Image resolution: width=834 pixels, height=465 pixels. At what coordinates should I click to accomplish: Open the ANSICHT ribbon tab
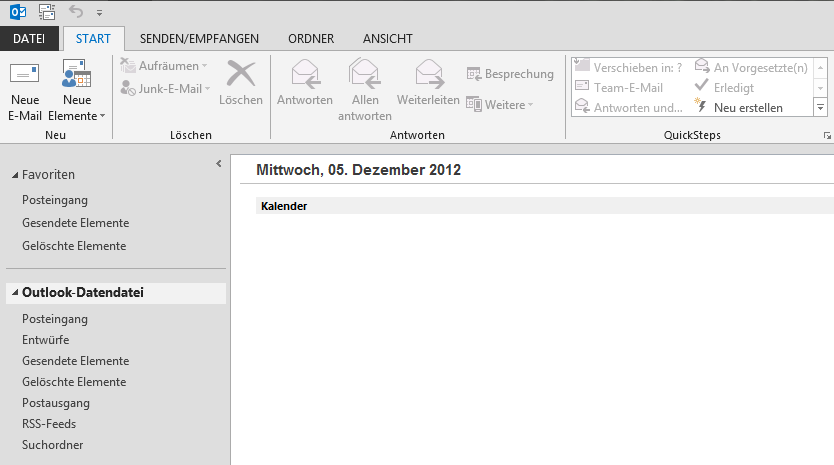pyautogui.click(x=388, y=39)
